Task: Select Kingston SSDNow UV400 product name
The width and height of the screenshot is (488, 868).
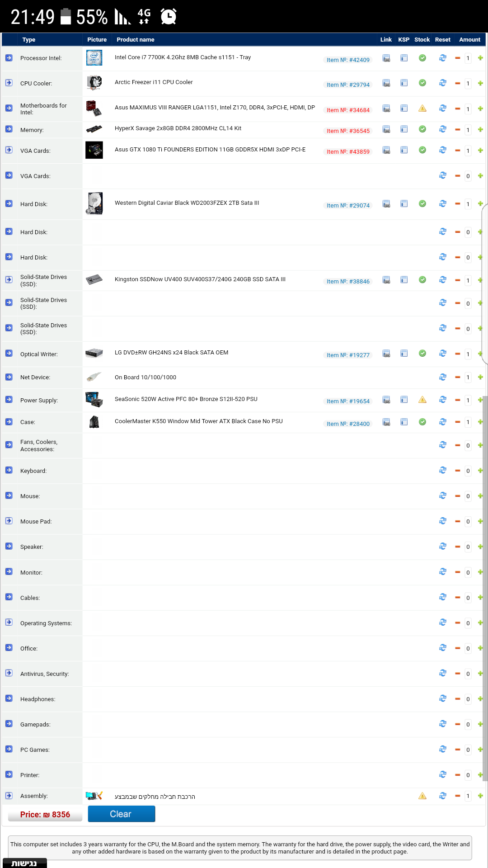Action: (200, 279)
